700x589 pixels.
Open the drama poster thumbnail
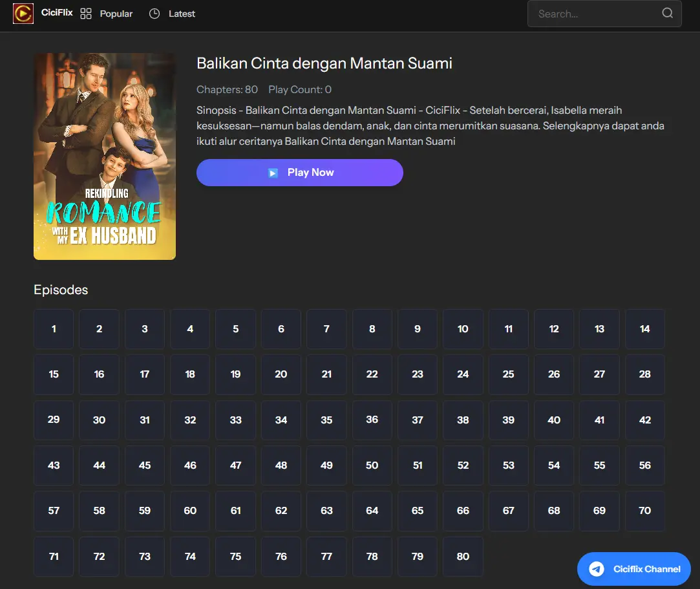[105, 156]
